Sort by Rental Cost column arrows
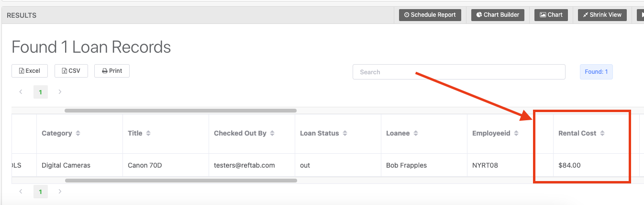This screenshot has width=644, height=205. coord(602,133)
